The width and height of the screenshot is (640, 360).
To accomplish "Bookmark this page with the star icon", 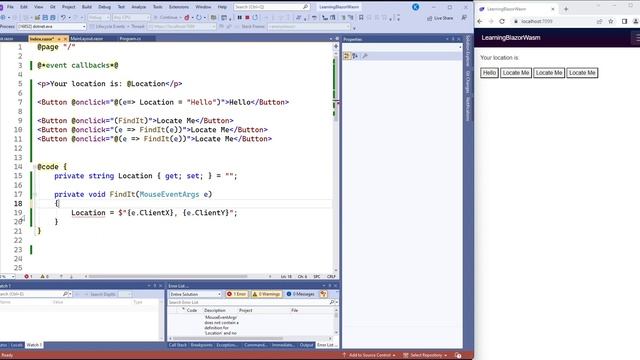I will [x=611, y=21].
